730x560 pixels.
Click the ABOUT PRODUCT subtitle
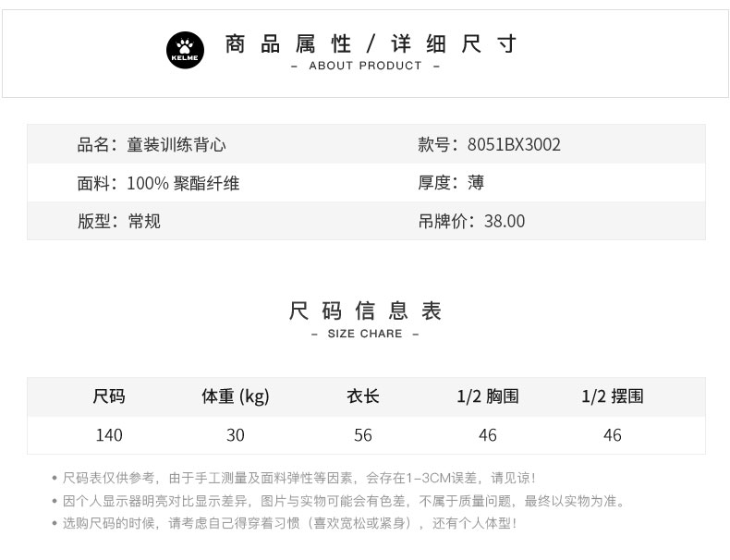(x=365, y=67)
